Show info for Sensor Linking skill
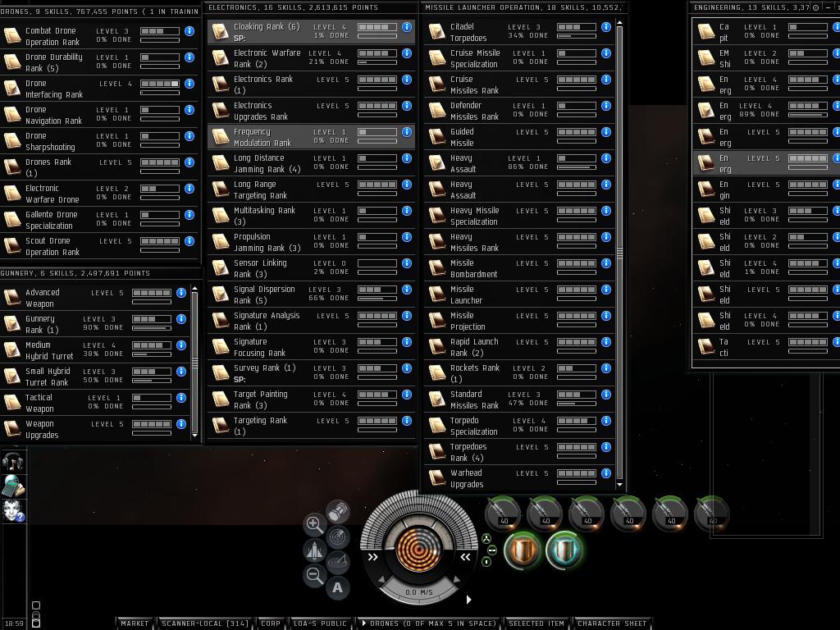Image resolution: width=840 pixels, height=630 pixels. (x=407, y=263)
